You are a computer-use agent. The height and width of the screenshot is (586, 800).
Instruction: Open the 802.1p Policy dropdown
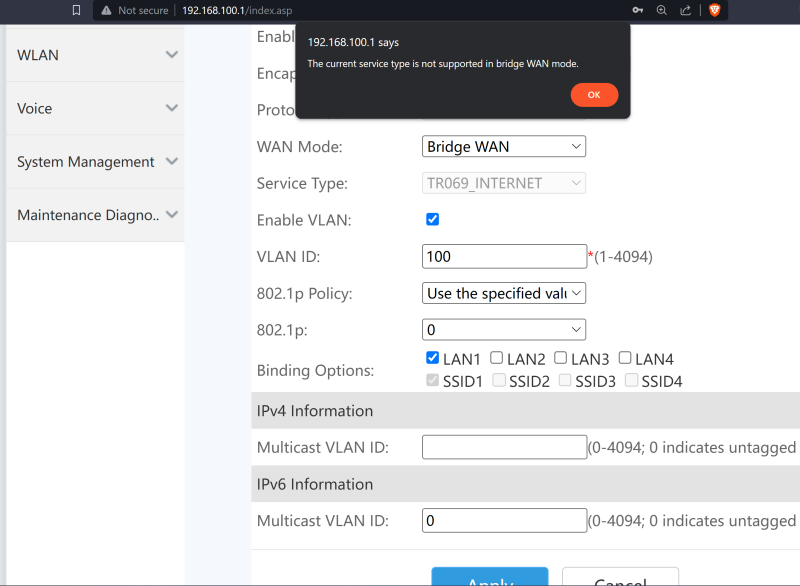[504, 294]
